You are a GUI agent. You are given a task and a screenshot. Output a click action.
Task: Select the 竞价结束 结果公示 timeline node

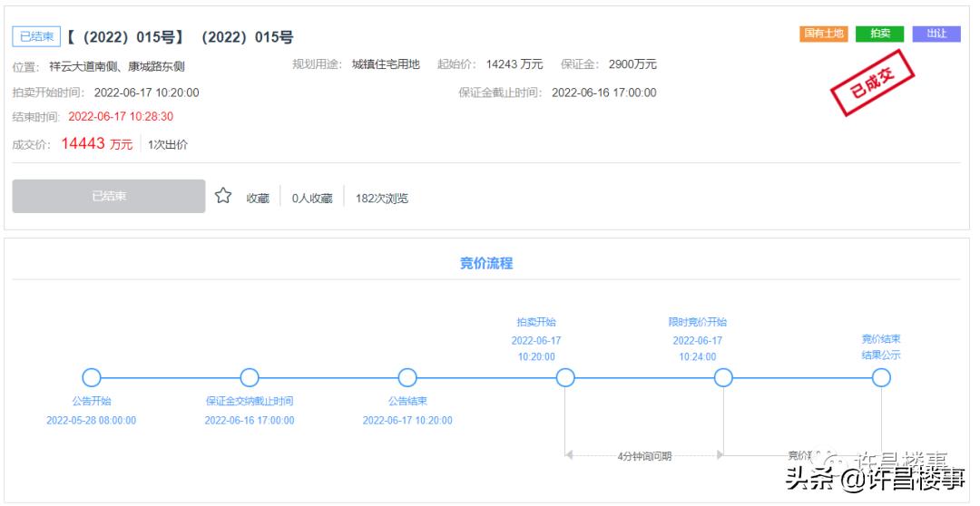click(881, 377)
